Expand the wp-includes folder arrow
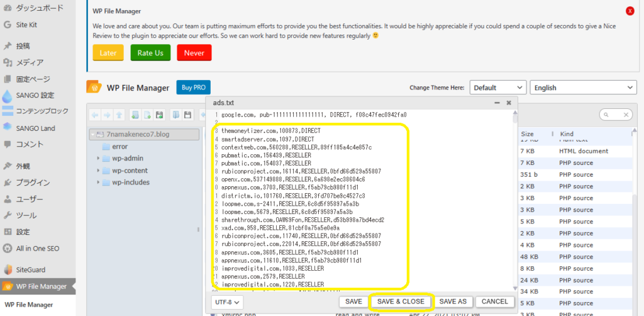This screenshot has width=644, height=316. [98, 183]
